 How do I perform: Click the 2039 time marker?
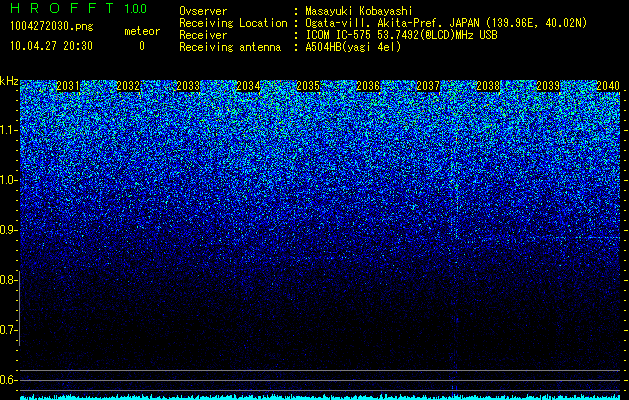[x=548, y=86]
